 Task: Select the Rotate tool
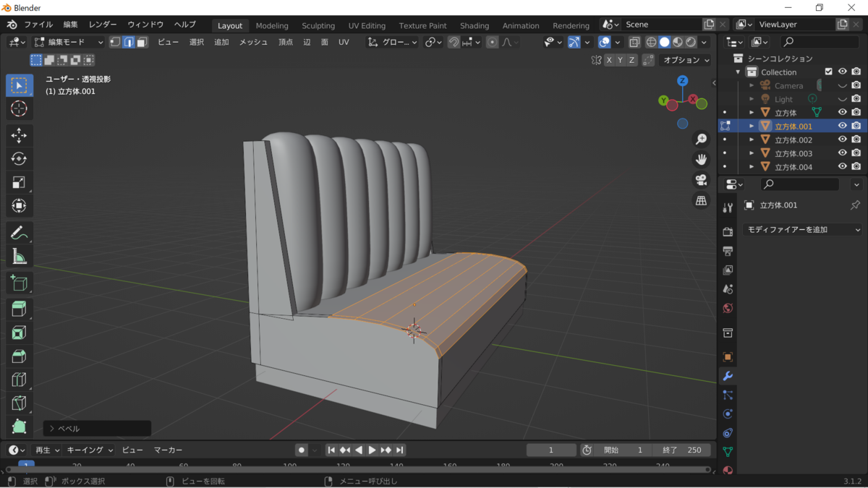point(20,158)
